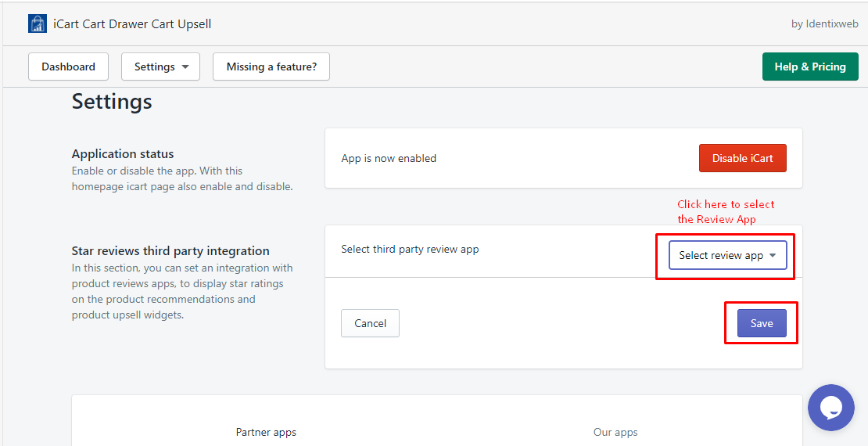Image resolution: width=868 pixels, height=446 pixels.
Task: Expand the Settings menu in the navigation bar
Action: (x=160, y=67)
